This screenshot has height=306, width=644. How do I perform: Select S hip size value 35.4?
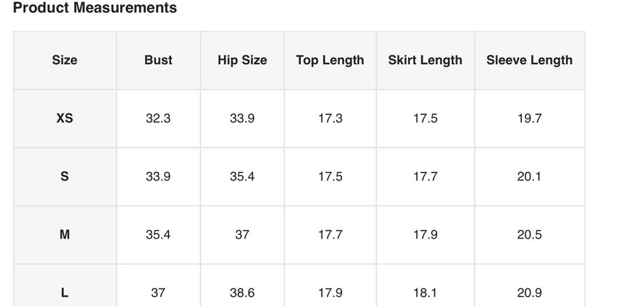(242, 176)
